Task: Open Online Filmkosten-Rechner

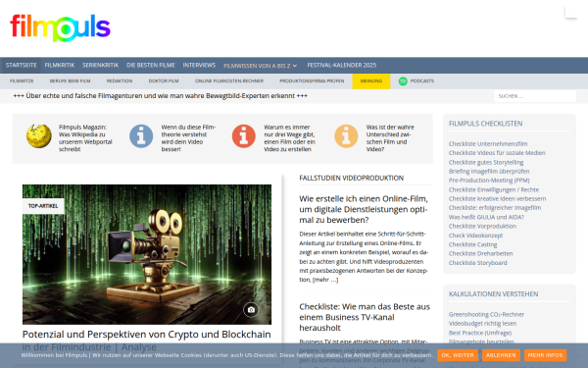Action: (229, 81)
